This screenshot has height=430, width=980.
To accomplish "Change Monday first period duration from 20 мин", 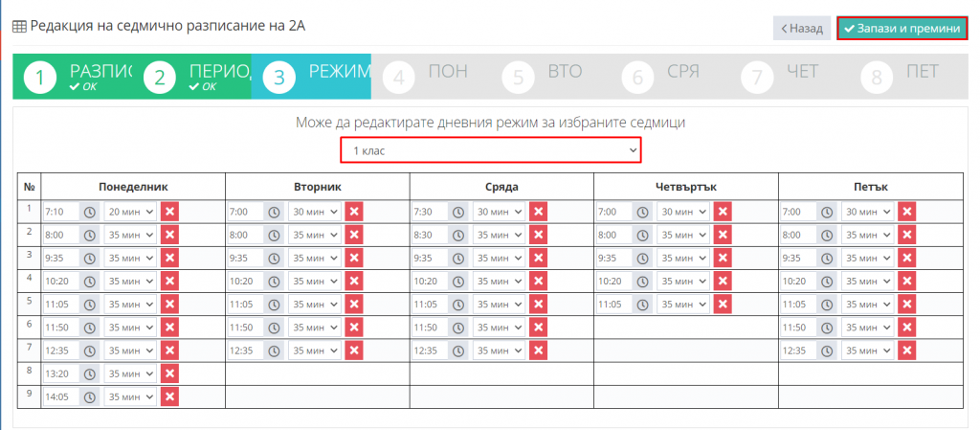I will [130, 212].
